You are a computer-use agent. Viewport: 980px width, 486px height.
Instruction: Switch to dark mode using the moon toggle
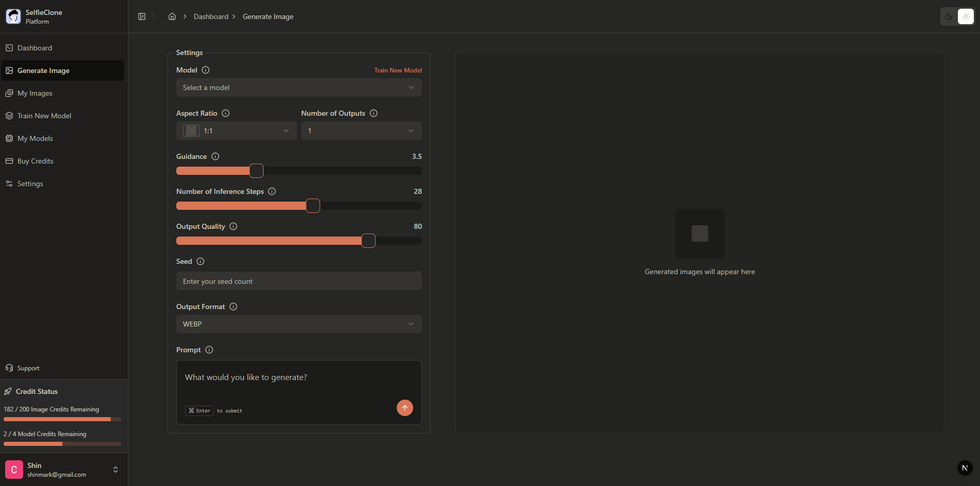(948, 16)
